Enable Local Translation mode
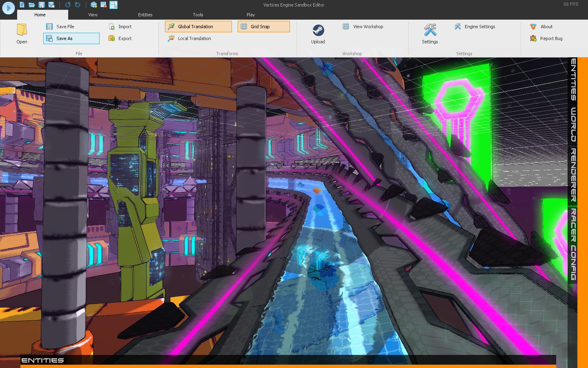This screenshot has height=368, width=588. tap(194, 38)
